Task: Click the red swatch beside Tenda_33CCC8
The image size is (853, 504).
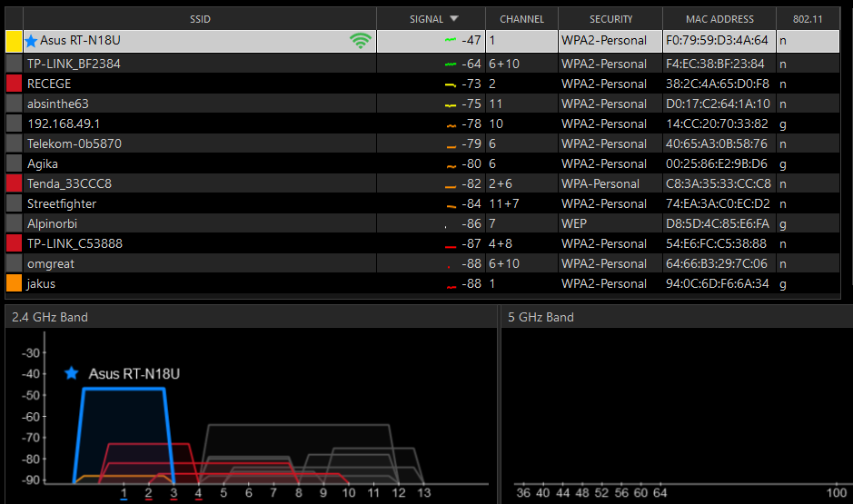Action: point(15,183)
